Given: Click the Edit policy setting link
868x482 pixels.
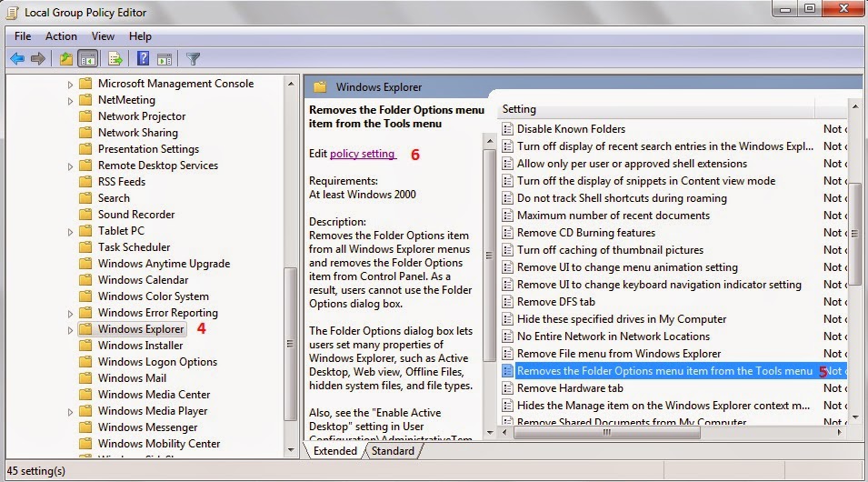Looking at the screenshot, I should tap(363, 154).
